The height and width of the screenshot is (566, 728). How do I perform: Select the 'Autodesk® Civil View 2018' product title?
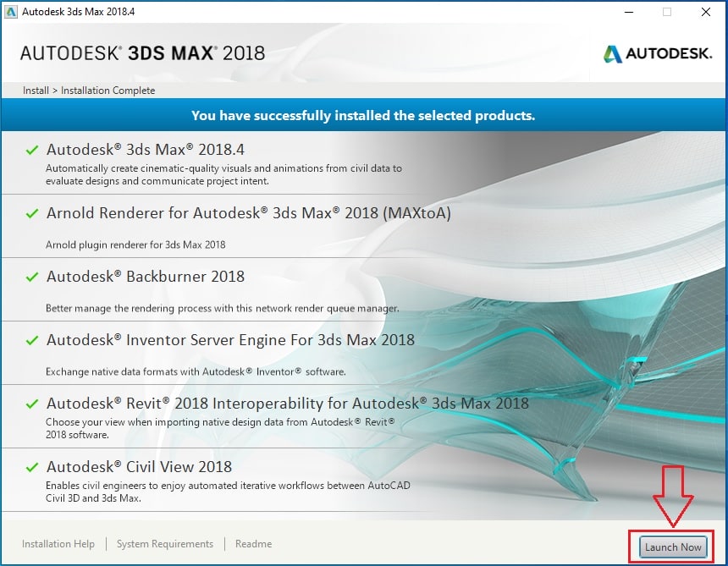pyautogui.click(x=139, y=467)
